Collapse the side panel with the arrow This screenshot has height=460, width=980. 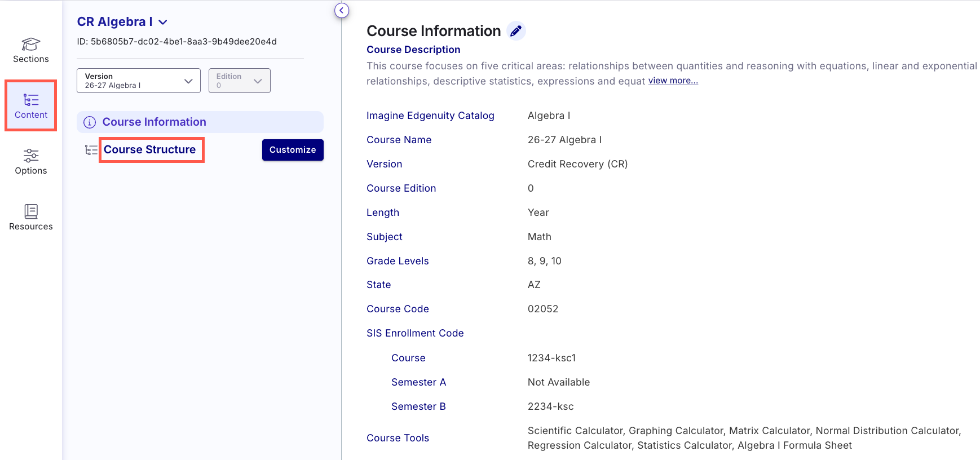coord(342,10)
